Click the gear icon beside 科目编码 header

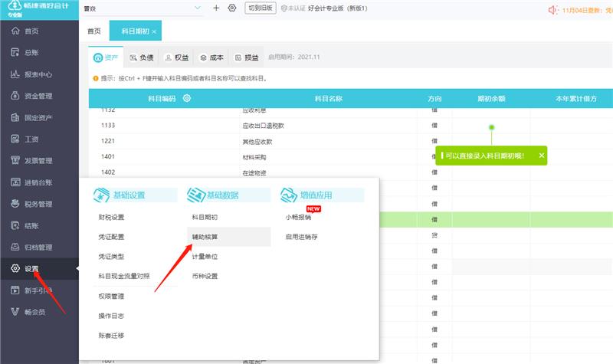point(187,98)
